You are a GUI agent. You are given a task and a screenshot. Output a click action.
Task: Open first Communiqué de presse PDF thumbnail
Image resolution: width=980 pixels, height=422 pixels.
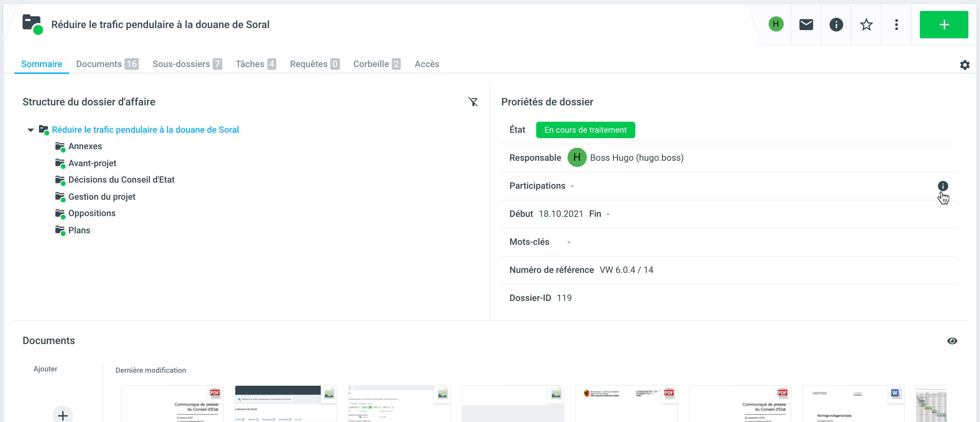(x=172, y=404)
